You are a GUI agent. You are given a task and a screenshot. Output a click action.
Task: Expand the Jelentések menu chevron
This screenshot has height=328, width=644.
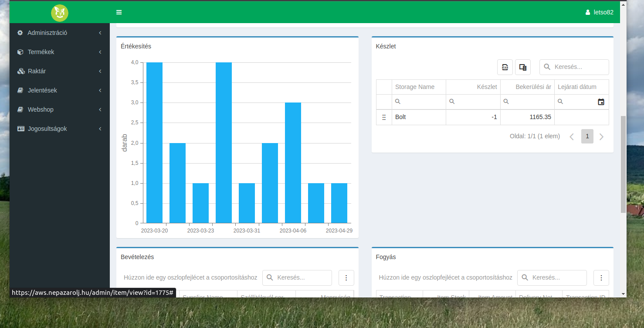100,90
